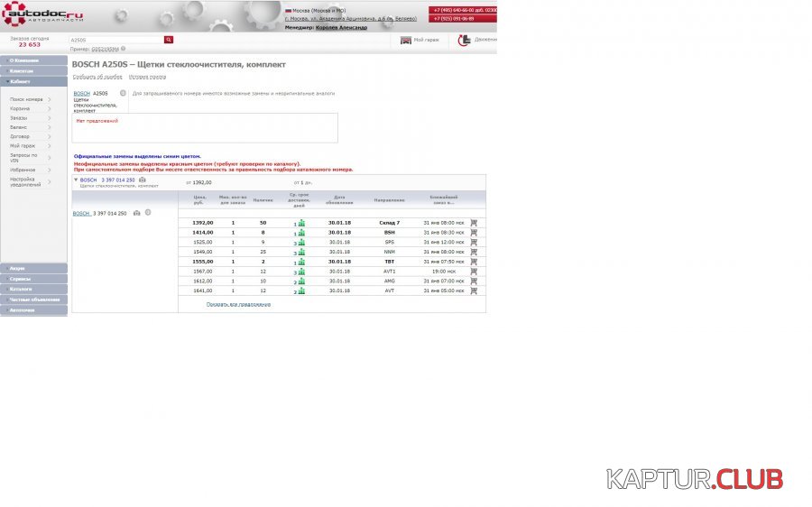Add the 1555,00 TBT offer to cart
812x507 pixels.
[x=474, y=262]
